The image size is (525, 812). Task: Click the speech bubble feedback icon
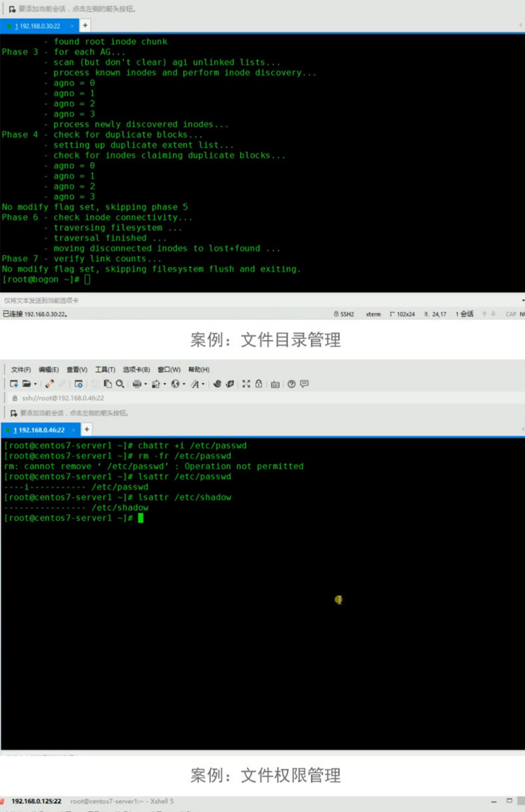click(304, 384)
